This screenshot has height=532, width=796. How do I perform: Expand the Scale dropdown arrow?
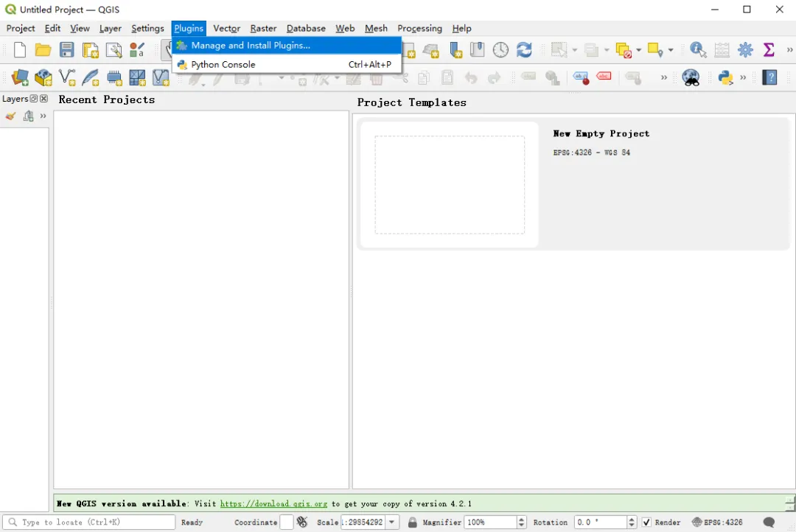391,522
